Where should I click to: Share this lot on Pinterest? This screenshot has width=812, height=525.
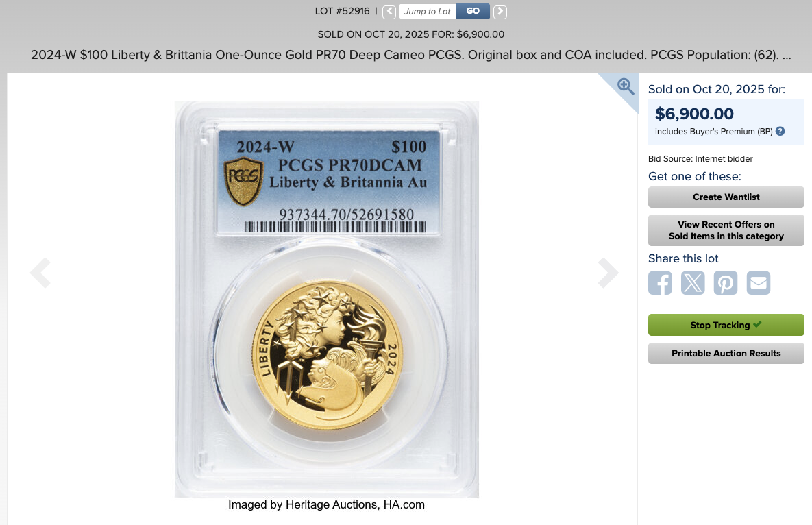[726, 282]
